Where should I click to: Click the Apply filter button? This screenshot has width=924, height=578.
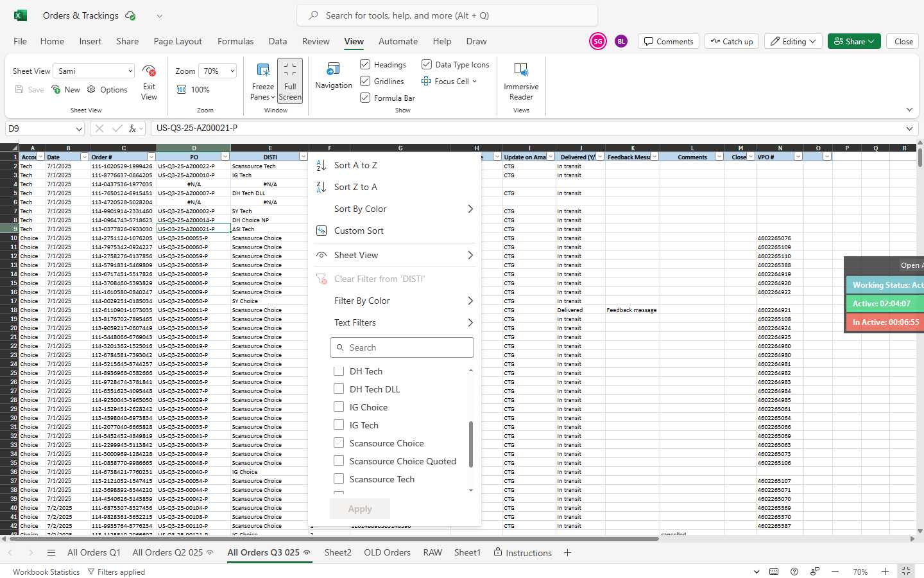360,509
